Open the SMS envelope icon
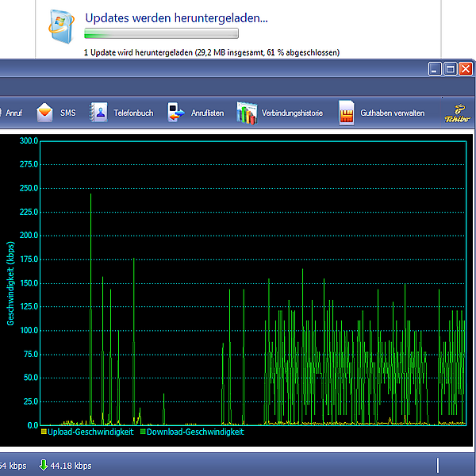Viewport: 476px width, 476px height. (x=44, y=113)
